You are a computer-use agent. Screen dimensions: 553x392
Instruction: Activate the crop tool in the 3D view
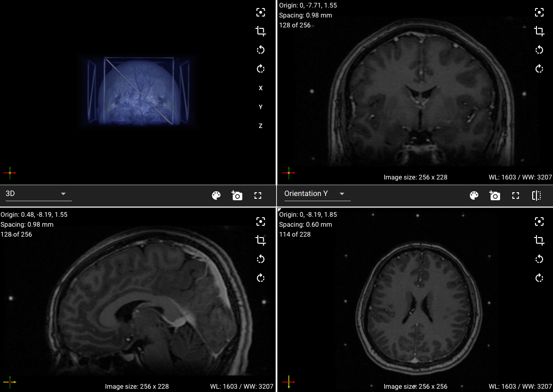(x=260, y=31)
